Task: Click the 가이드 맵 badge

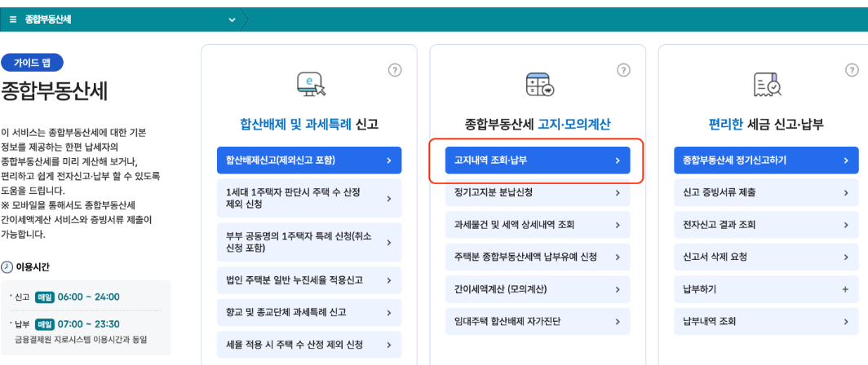Action: click(x=32, y=63)
